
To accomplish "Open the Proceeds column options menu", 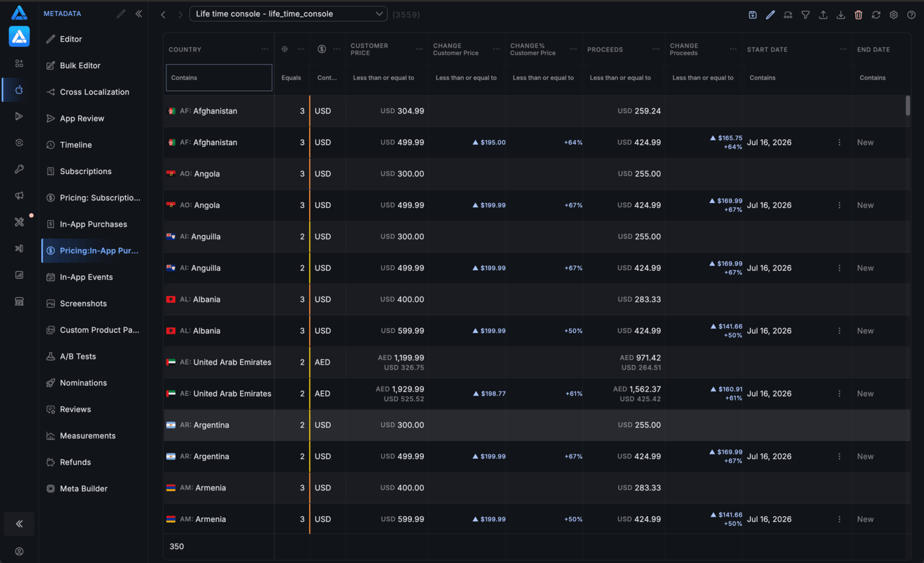I will pos(656,49).
